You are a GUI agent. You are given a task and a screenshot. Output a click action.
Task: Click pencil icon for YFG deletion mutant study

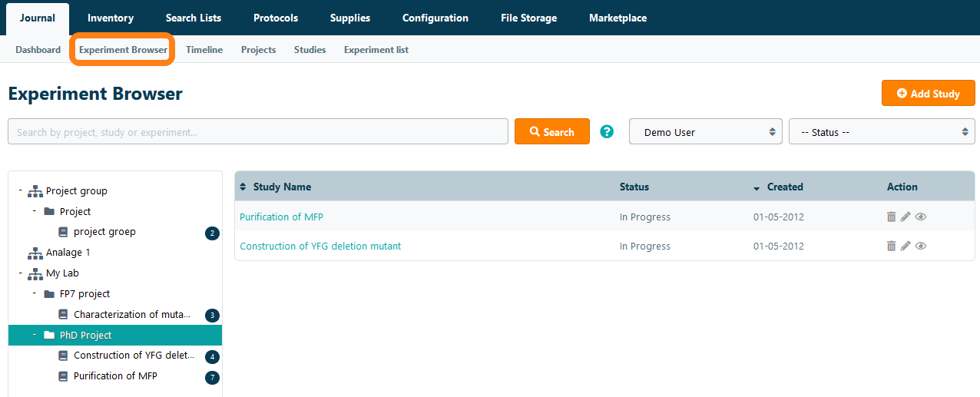click(906, 246)
